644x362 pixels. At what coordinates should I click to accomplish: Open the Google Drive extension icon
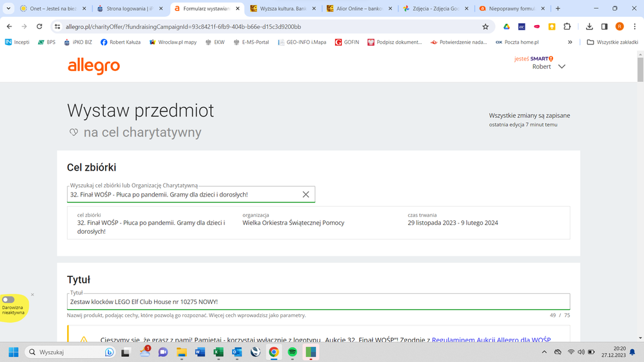507,26
